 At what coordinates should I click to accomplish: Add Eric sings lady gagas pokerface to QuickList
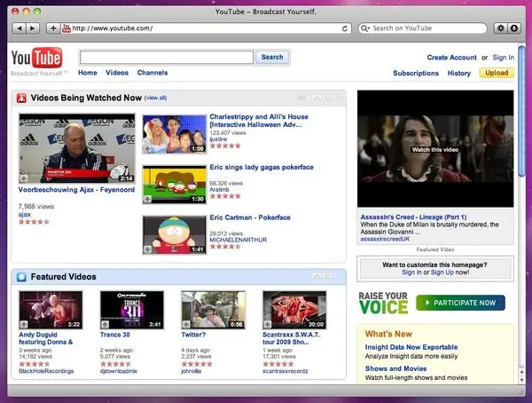pyautogui.click(x=147, y=199)
